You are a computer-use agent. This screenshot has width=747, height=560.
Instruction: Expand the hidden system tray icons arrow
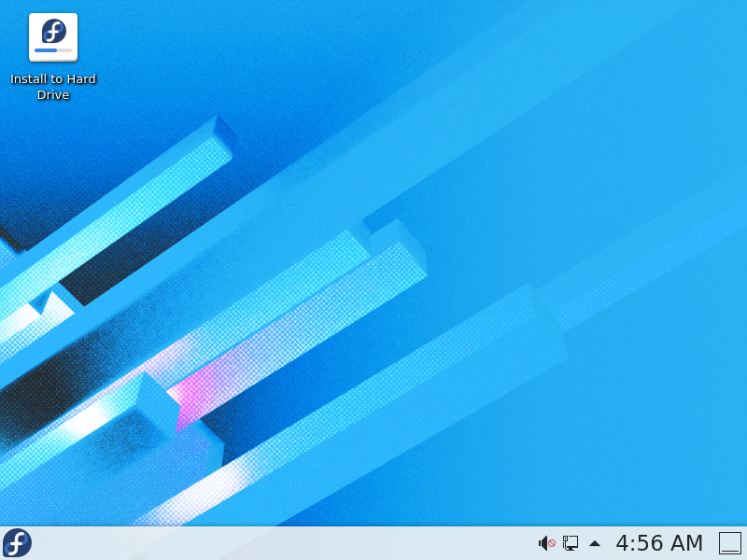click(595, 543)
